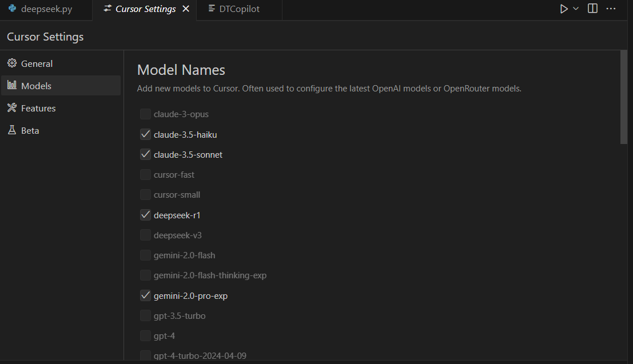
Task: Enable the gpt-4 model checkbox
Action: (x=145, y=336)
